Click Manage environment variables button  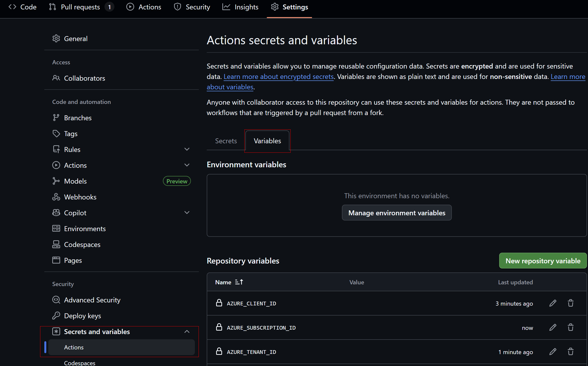(x=397, y=213)
